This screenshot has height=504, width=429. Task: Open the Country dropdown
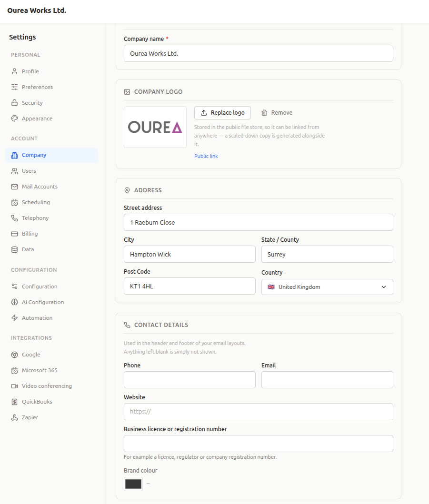tap(327, 287)
